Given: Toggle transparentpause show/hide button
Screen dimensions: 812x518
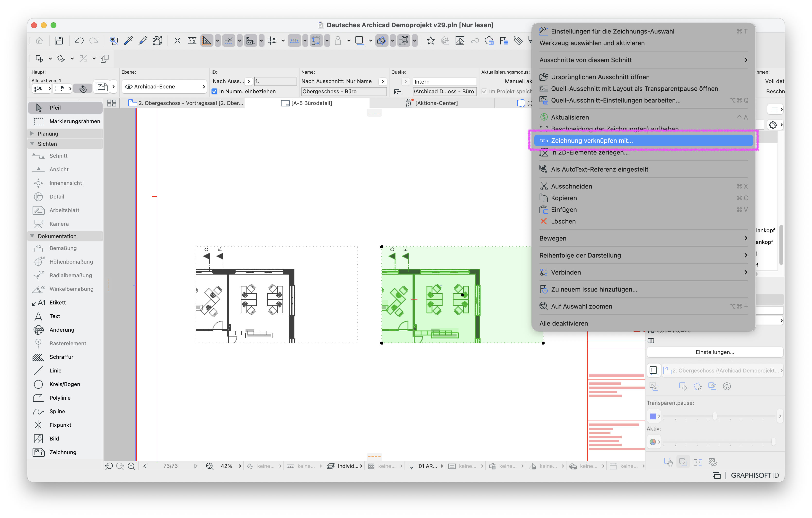Looking at the screenshot, I should click(654, 370).
